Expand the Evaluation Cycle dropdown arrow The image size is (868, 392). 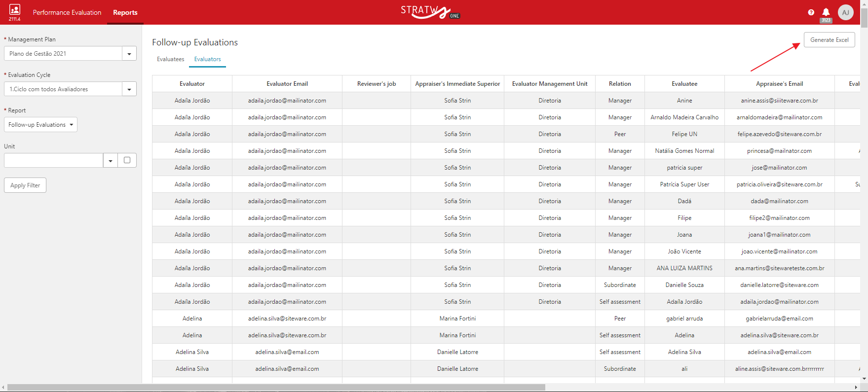[129, 89]
